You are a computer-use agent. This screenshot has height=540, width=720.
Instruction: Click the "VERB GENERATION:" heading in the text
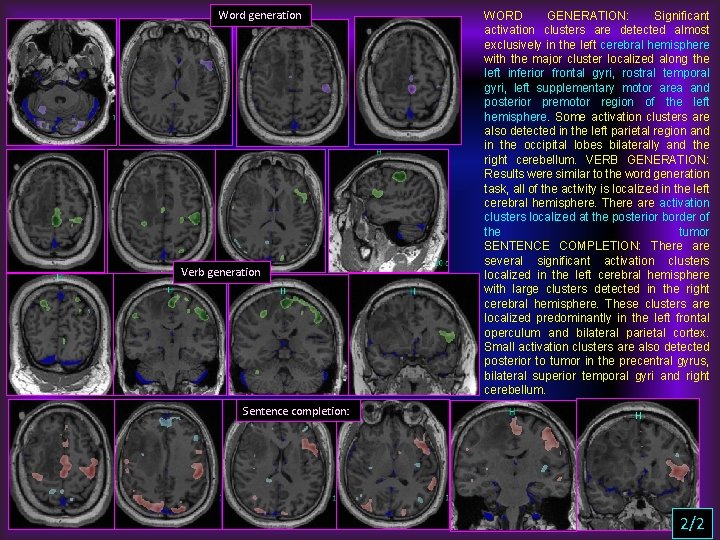[x=647, y=160]
